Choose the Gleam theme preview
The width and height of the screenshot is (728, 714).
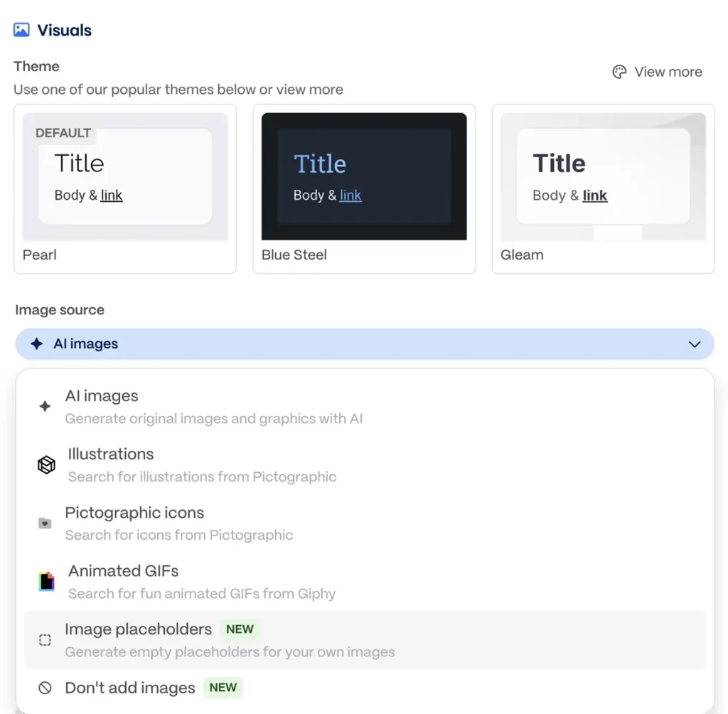click(603, 176)
